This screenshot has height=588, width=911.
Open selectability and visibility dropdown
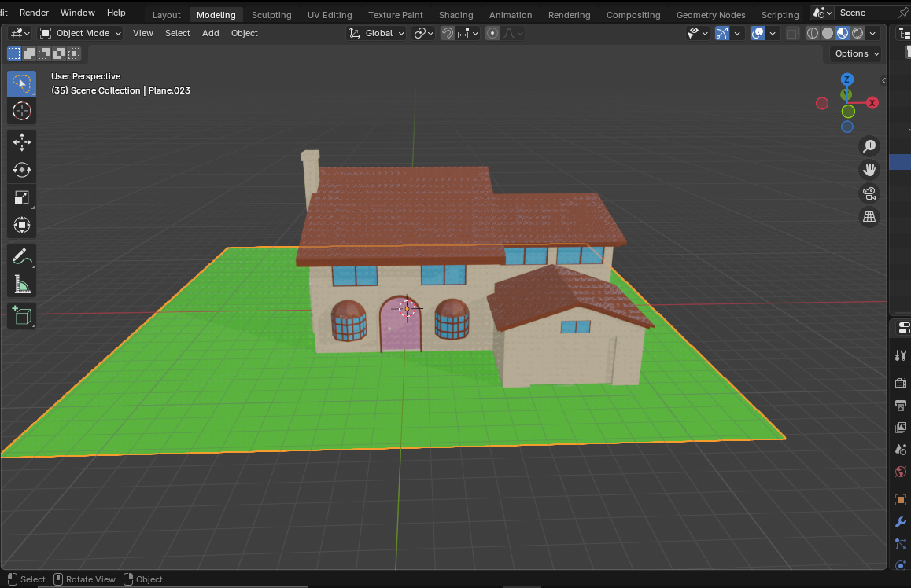coord(697,33)
